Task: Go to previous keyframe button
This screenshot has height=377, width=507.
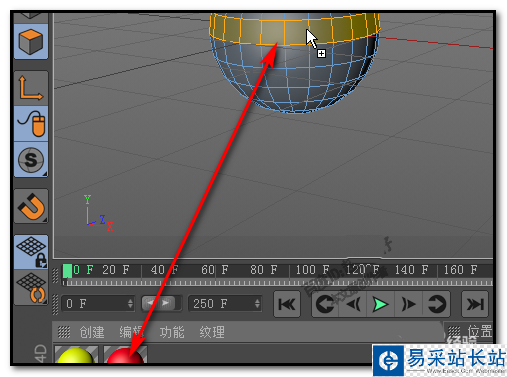Action: (x=325, y=304)
